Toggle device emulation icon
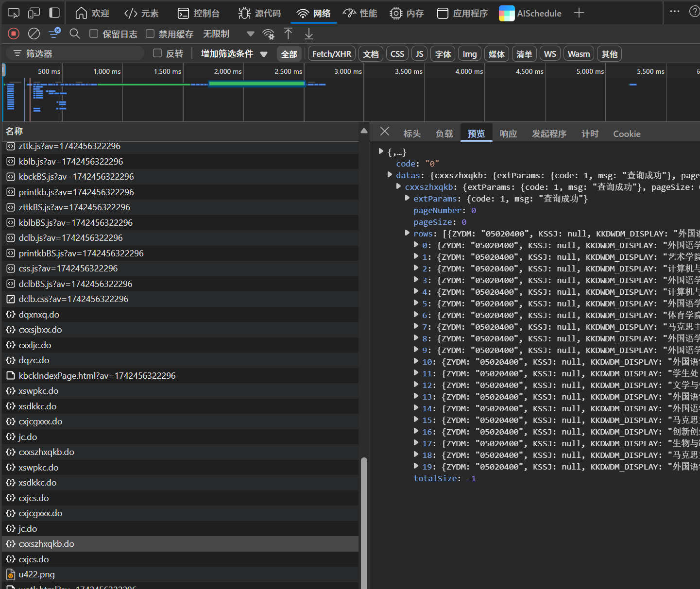Screen dimensions: 700x589 (x=34, y=13)
